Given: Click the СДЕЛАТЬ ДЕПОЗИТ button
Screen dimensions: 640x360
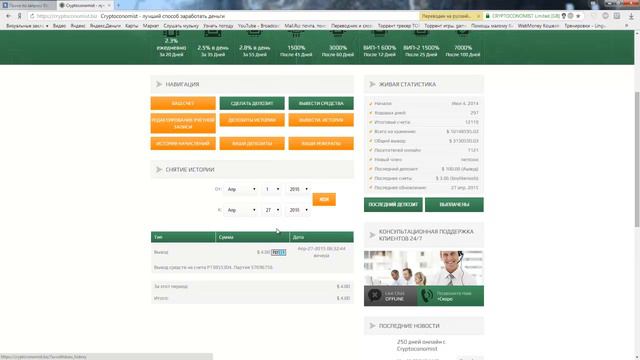Looking at the screenshot, I should point(252,103).
